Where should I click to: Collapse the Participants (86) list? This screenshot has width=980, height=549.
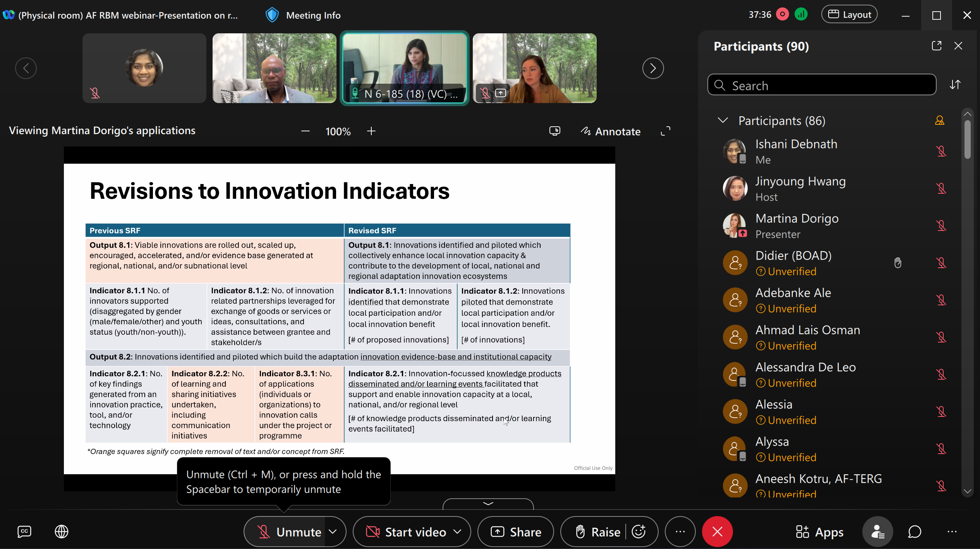[723, 120]
